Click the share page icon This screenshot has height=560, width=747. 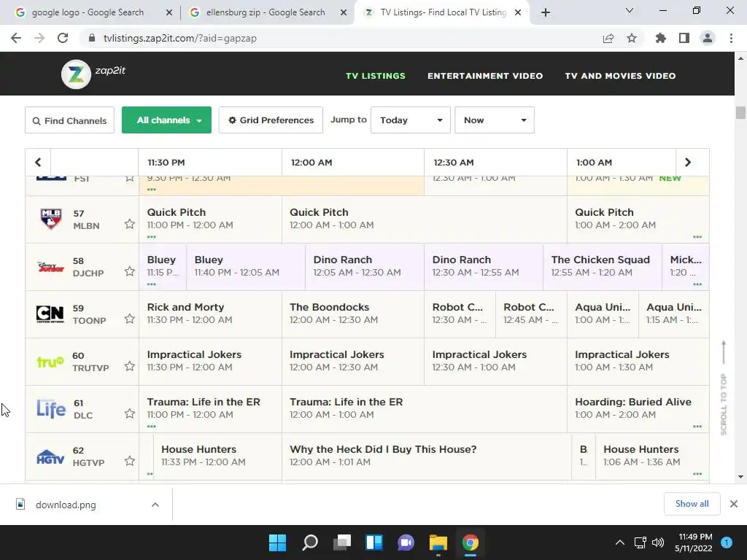click(608, 38)
